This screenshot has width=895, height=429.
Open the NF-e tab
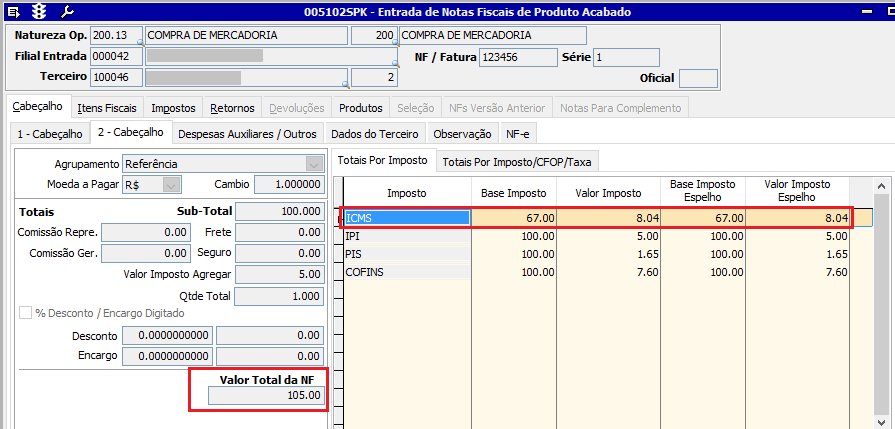click(518, 134)
